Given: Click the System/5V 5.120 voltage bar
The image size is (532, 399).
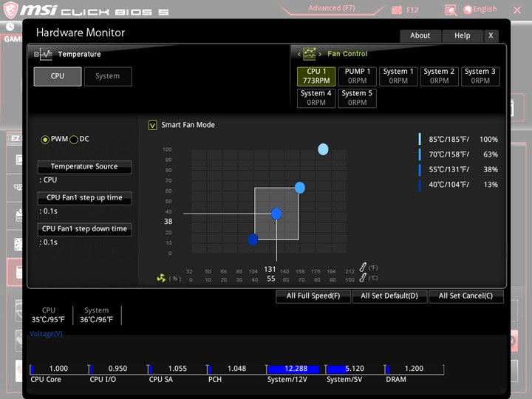Looking at the screenshot, I should 355,369.
